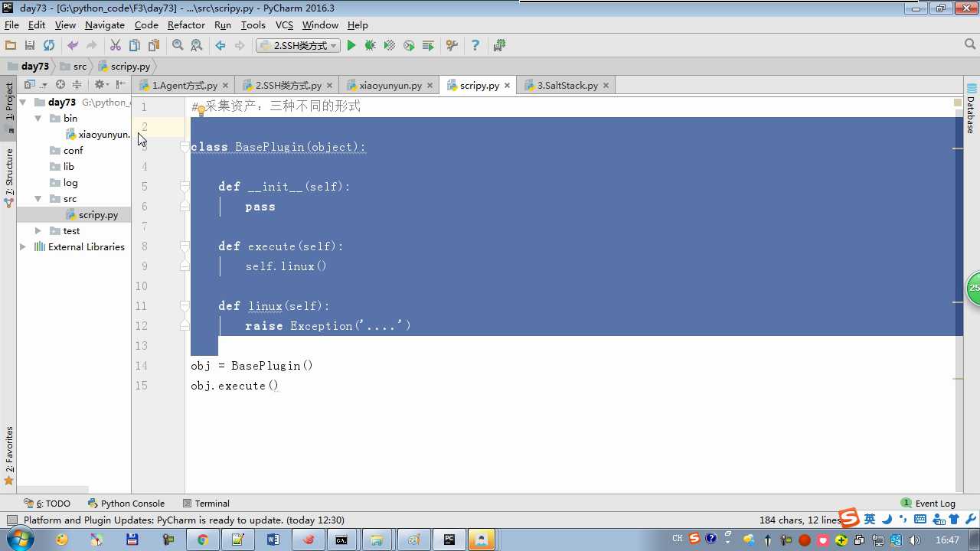This screenshot has height=551, width=980.
Task: Run the configuration with the green play icon
Action: (351, 46)
